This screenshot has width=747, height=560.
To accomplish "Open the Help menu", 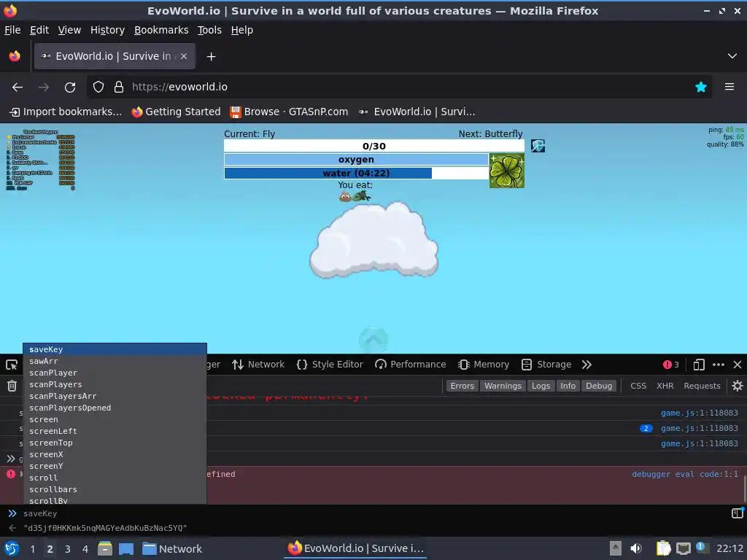I will coord(242,30).
